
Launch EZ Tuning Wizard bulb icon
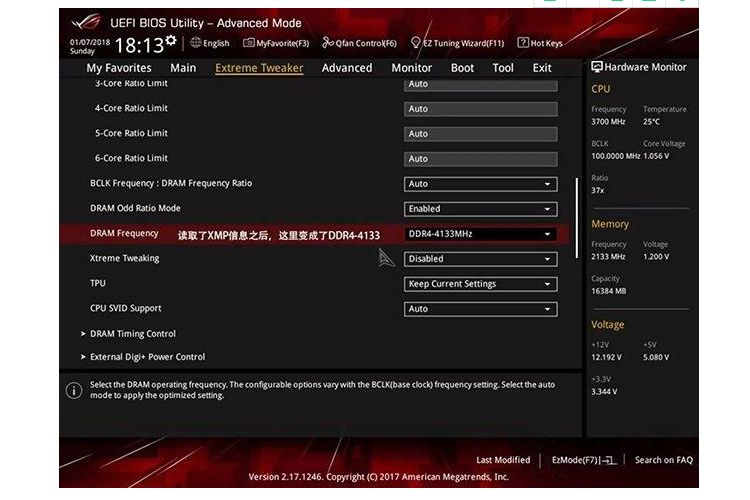[416, 43]
